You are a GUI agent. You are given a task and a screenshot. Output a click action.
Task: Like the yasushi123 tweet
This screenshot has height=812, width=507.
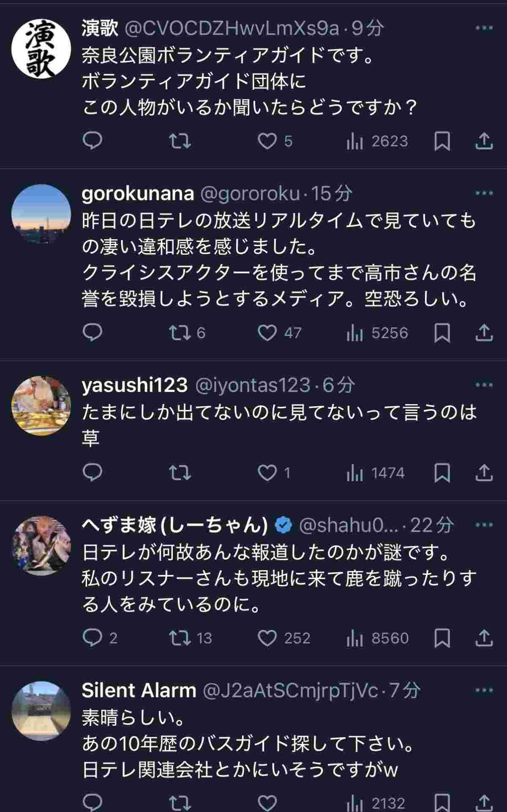(267, 473)
